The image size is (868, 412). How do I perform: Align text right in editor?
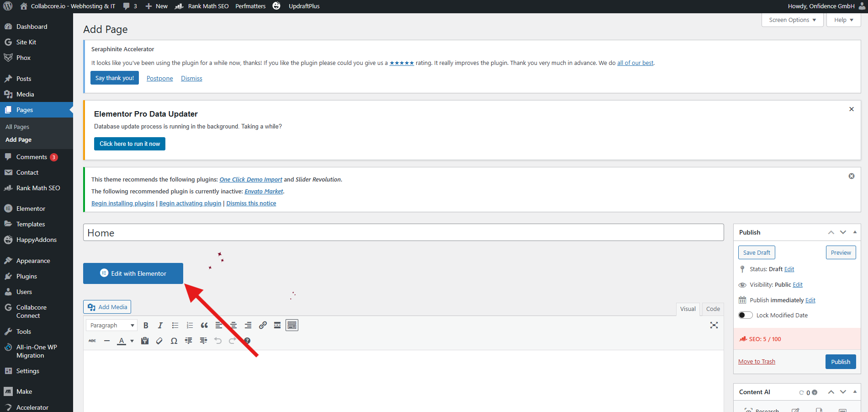click(x=248, y=326)
